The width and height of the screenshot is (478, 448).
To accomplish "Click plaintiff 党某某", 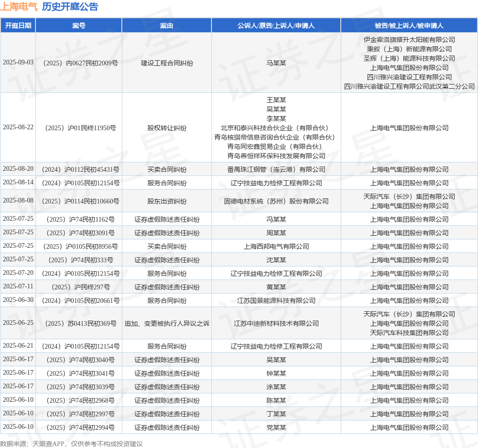I will (x=276, y=427).
